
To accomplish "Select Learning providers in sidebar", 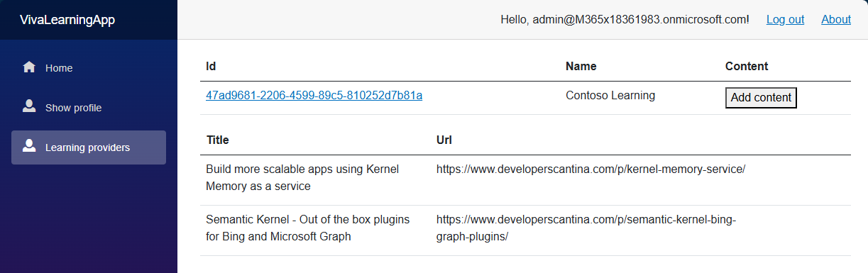I will (x=89, y=147).
